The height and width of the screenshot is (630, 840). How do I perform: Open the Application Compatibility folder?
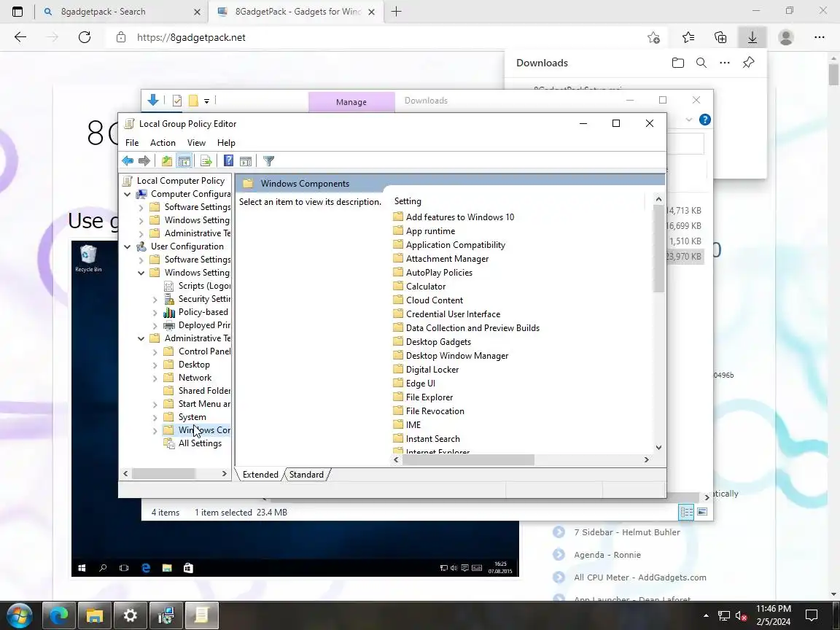[455, 245]
